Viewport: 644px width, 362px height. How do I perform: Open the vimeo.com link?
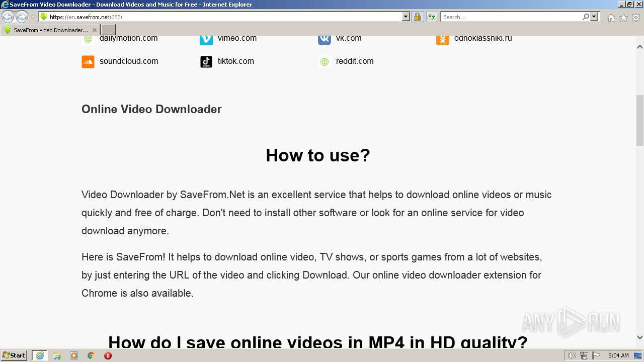(237, 38)
